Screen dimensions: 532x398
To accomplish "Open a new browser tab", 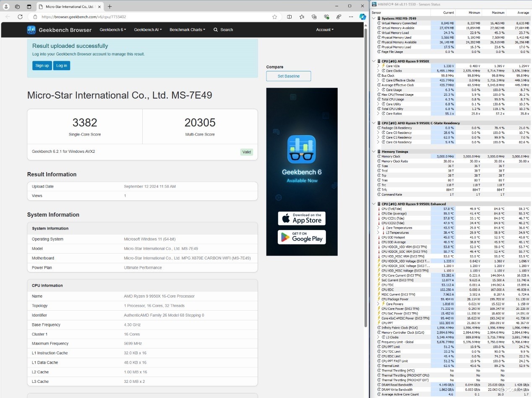I will (110, 7).
